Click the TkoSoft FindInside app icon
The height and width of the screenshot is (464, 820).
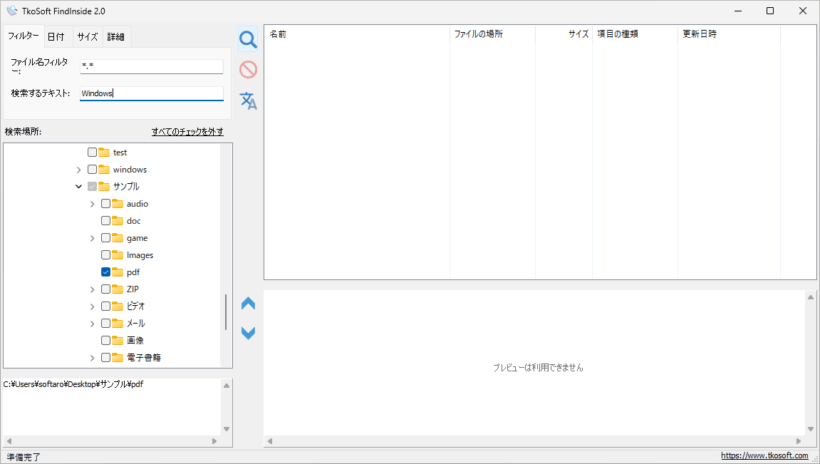click(12, 11)
